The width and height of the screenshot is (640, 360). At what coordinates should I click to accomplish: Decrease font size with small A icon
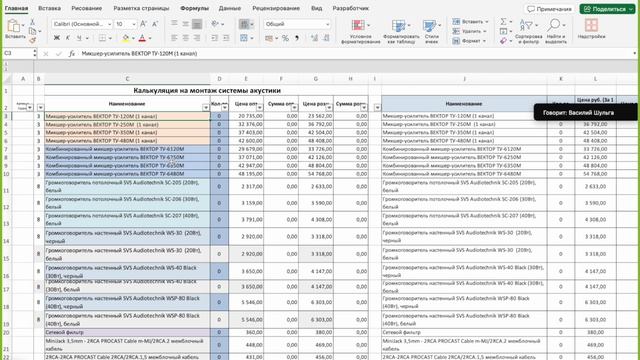click(155, 24)
